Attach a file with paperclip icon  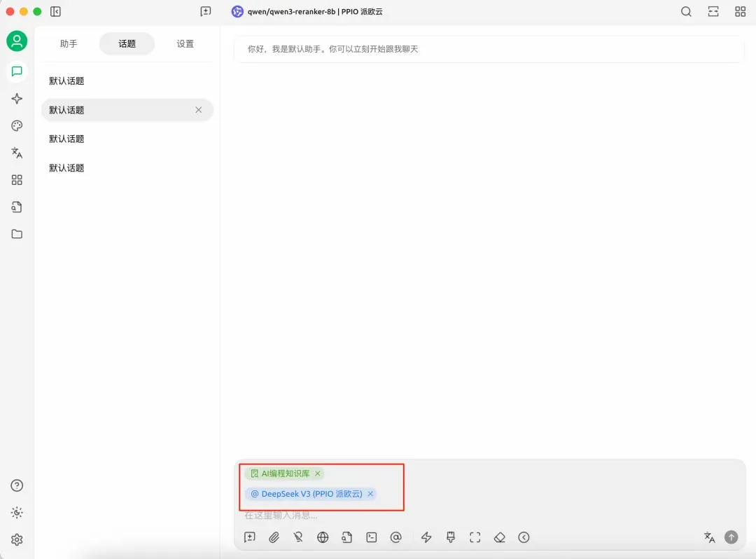[x=274, y=537]
